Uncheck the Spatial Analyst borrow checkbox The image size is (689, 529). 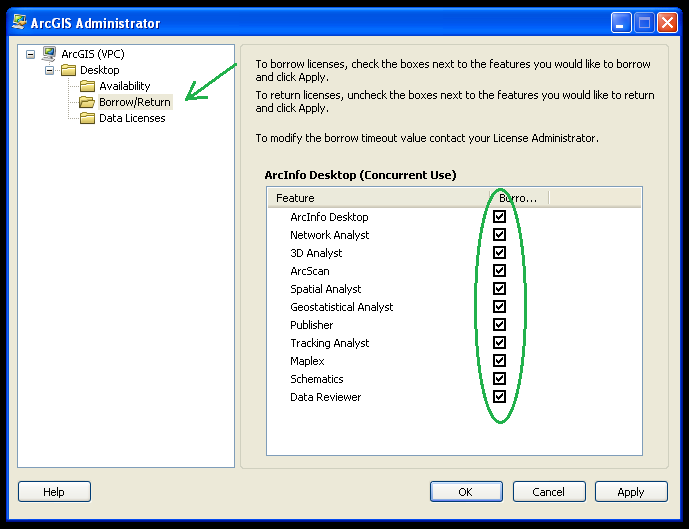click(x=499, y=289)
